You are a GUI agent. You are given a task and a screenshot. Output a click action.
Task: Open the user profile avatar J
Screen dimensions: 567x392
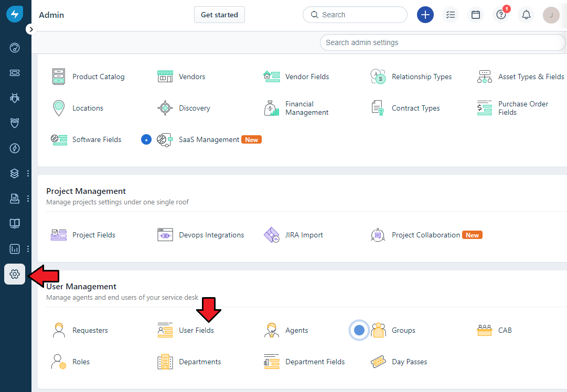[x=551, y=15]
